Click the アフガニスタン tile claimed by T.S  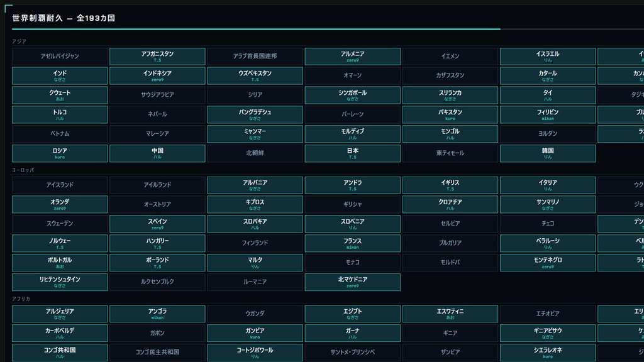pos(157,56)
